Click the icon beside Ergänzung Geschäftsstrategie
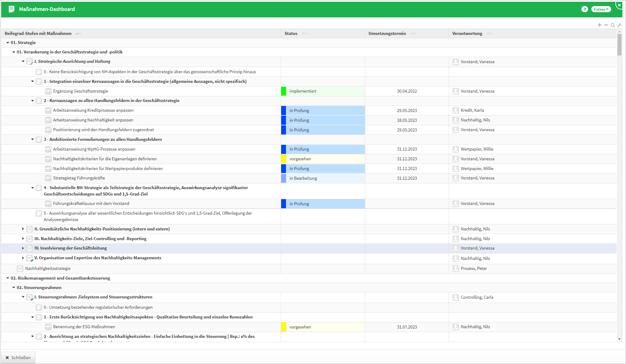Viewport: 626px width, 364px height. [x=48, y=91]
